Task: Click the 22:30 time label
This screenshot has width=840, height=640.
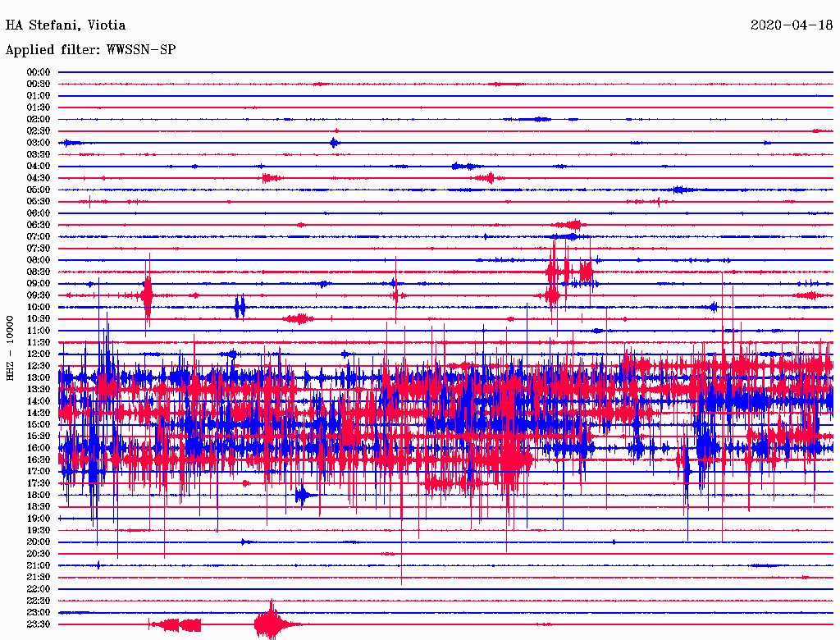Action: click(x=39, y=601)
